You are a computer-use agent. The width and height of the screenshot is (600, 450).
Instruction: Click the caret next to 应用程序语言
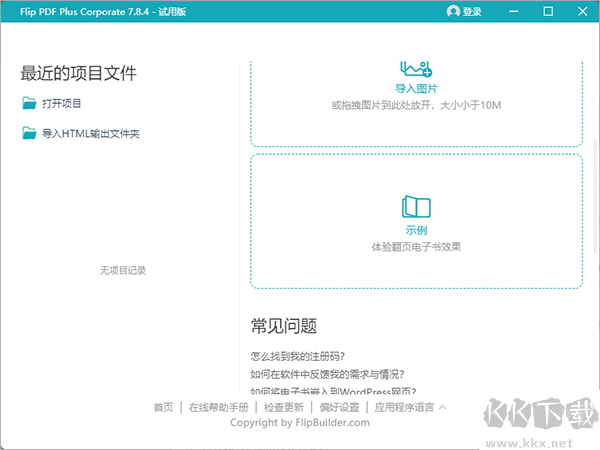(x=442, y=407)
